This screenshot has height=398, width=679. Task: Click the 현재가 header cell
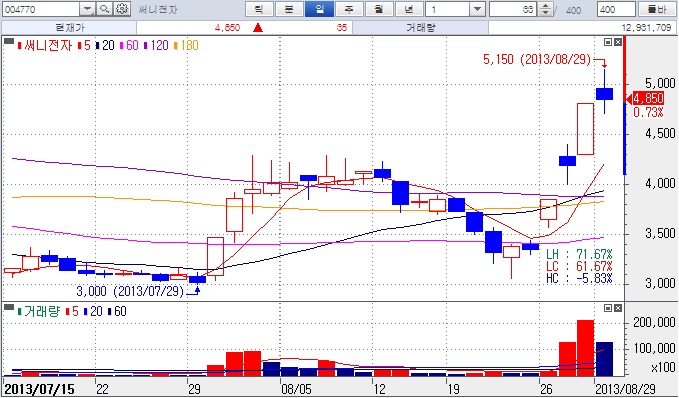pyautogui.click(x=70, y=28)
